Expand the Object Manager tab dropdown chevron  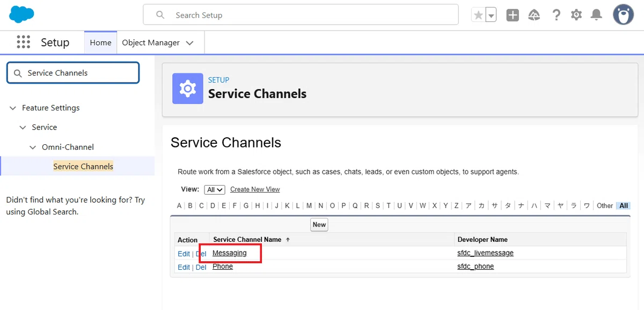pos(189,43)
